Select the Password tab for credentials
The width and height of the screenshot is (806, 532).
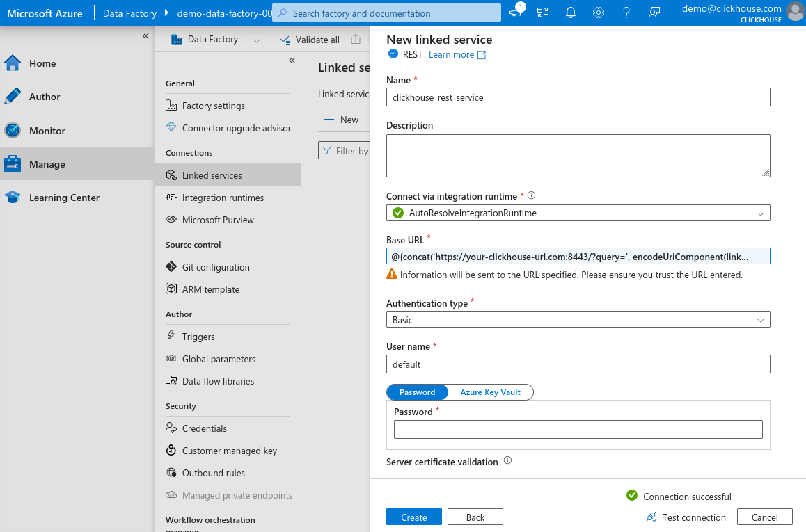coord(417,392)
